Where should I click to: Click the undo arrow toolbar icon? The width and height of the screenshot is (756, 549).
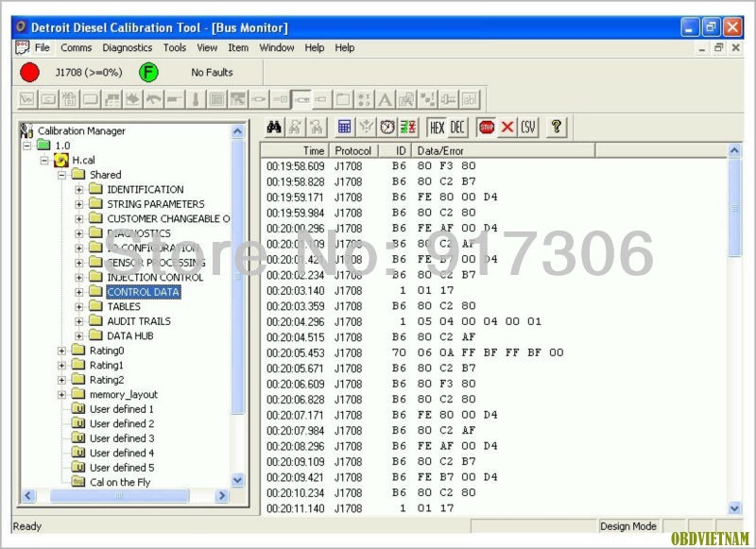pos(154,100)
